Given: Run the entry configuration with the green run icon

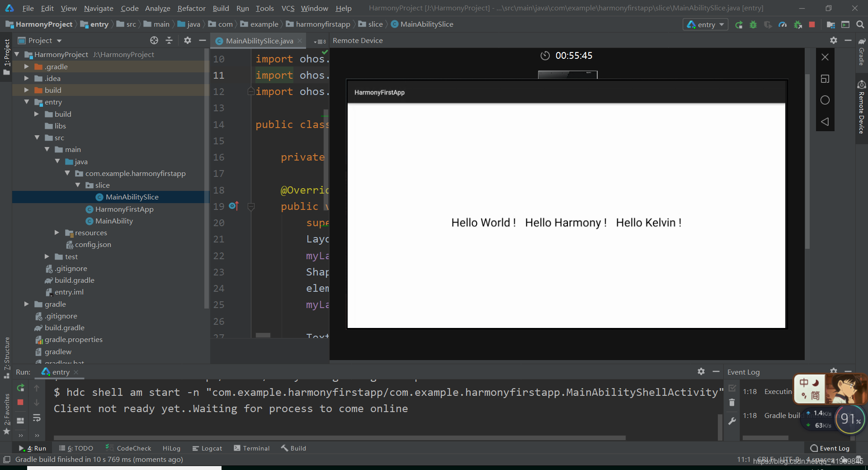Looking at the screenshot, I should [x=739, y=25].
